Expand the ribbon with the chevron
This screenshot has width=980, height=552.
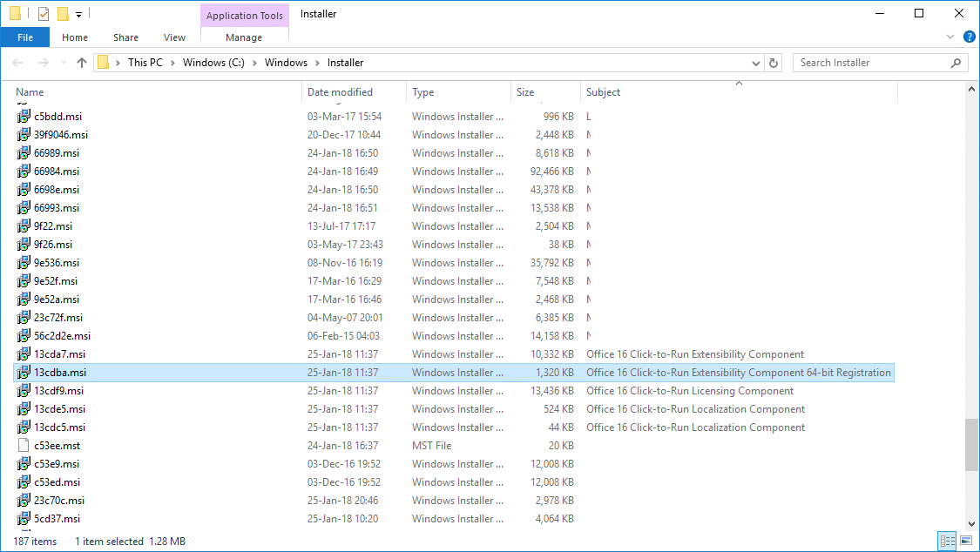[950, 37]
